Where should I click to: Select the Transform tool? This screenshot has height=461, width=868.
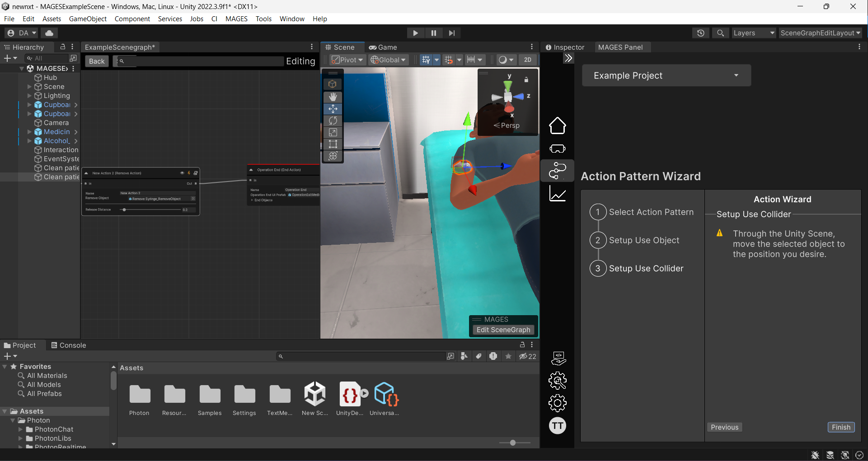(x=333, y=156)
